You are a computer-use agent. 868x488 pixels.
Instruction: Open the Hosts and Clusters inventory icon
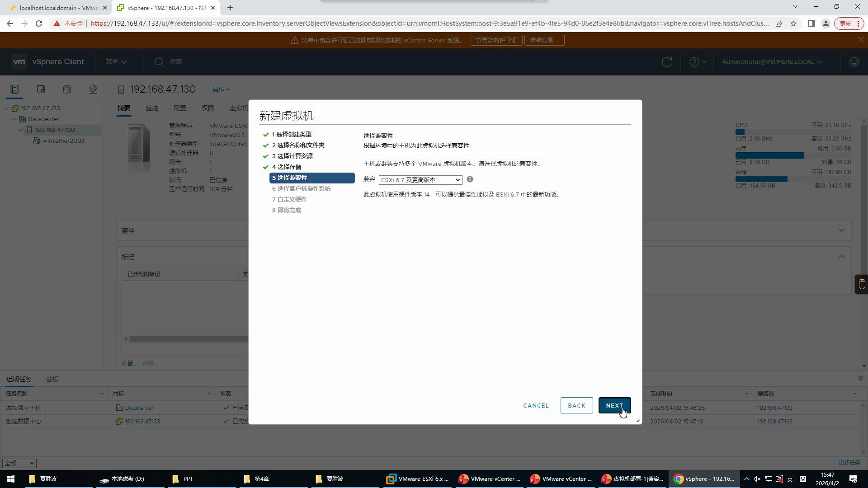[x=14, y=89]
